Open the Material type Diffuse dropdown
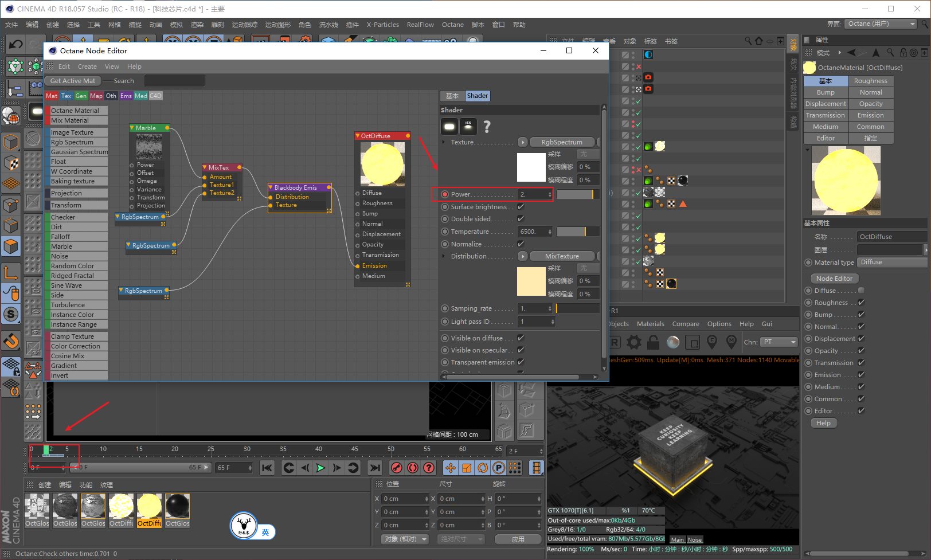 (x=891, y=263)
